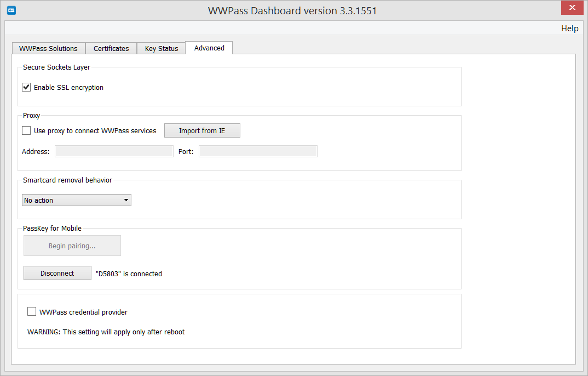Click the dropdown arrow next to No action

point(126,200)
